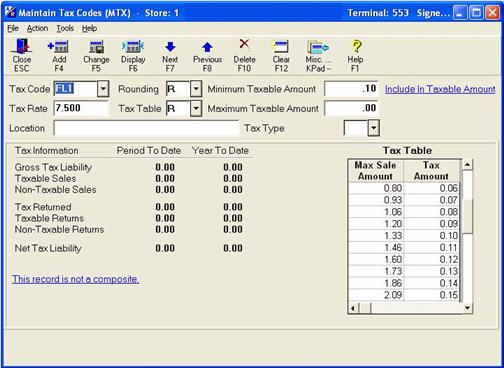
Task: Open the Misc KPad toolbar icon
Action: (x=318, y=55)
